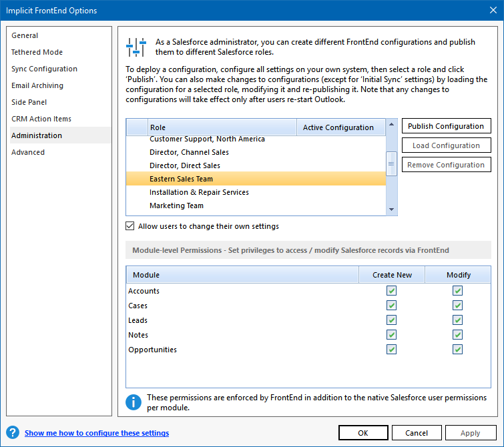
Task: Click the configuration sliders icon at top
Action: [136, 47]
